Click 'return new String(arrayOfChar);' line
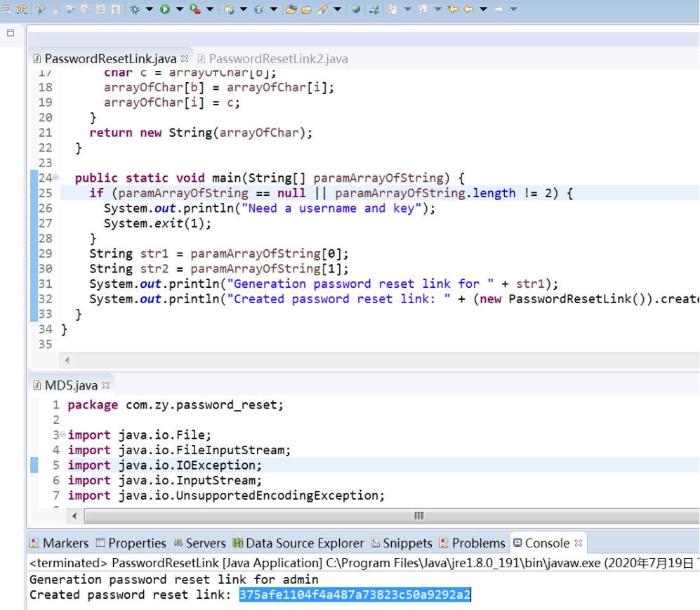 201,133
